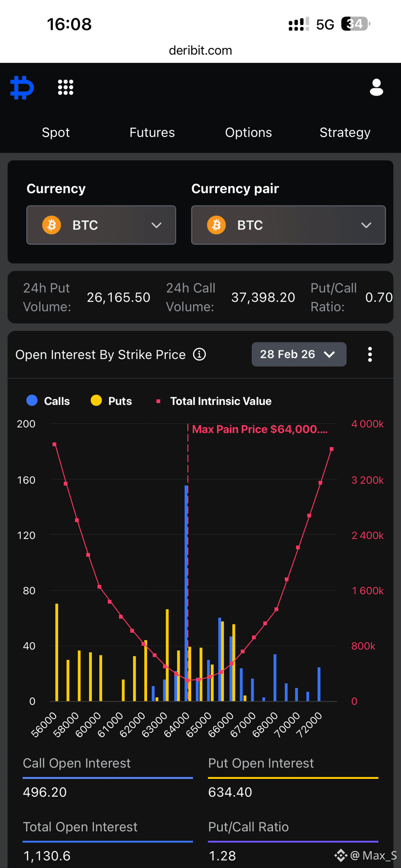Viewport: 401px width, 868px height.
Task: Expand the Currency pair BTC dropdown
Action: [x=289, y=225]
